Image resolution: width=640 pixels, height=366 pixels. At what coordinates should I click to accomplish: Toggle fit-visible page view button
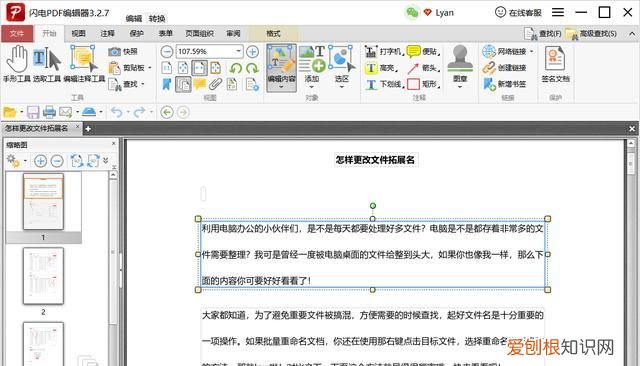point(216,68)
